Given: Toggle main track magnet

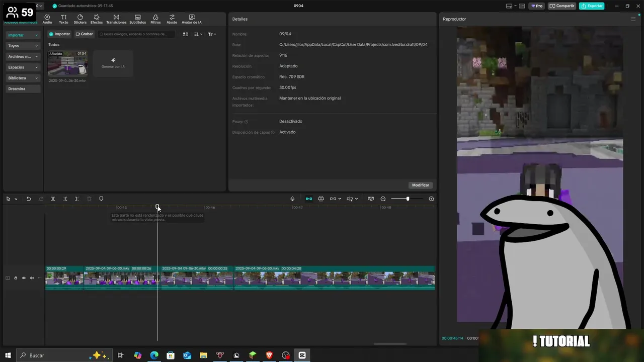Looking at the screenshot, I should click(309, 199).
